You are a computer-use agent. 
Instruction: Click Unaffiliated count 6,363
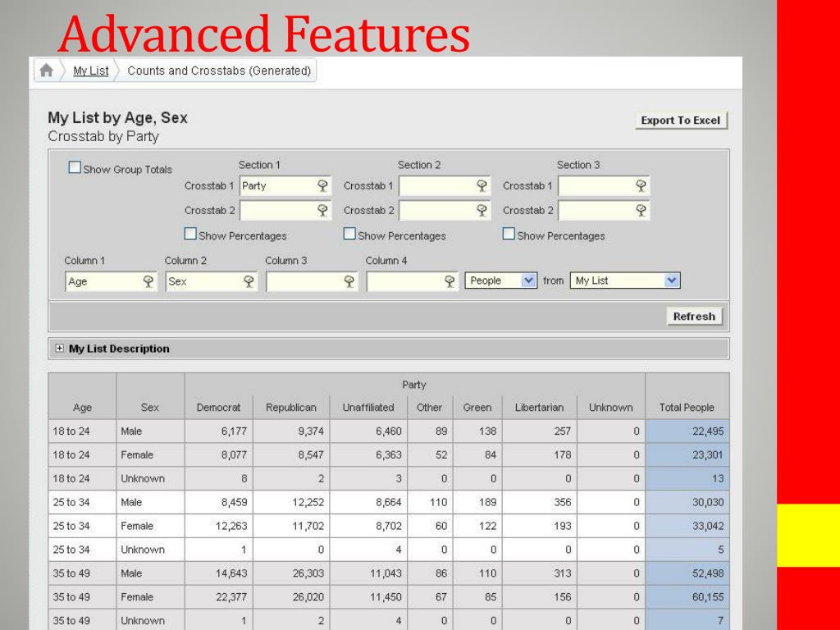388,454
